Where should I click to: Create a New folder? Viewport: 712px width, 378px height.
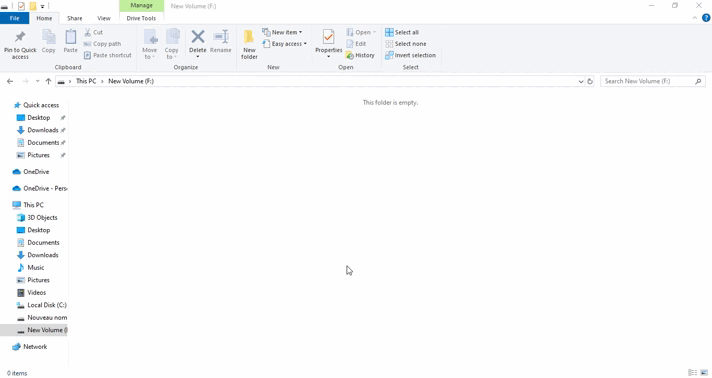coord(249,45)
